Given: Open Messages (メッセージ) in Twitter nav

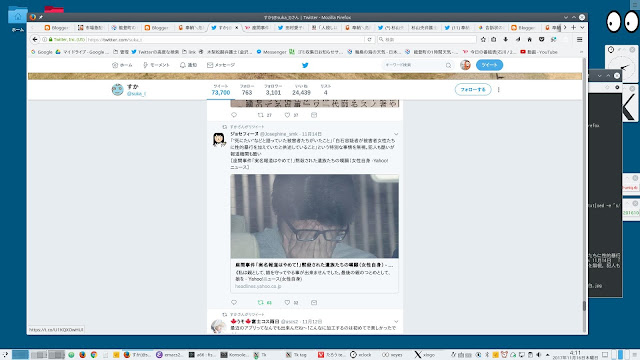Looking at the screenshot, I should point(221,65).
